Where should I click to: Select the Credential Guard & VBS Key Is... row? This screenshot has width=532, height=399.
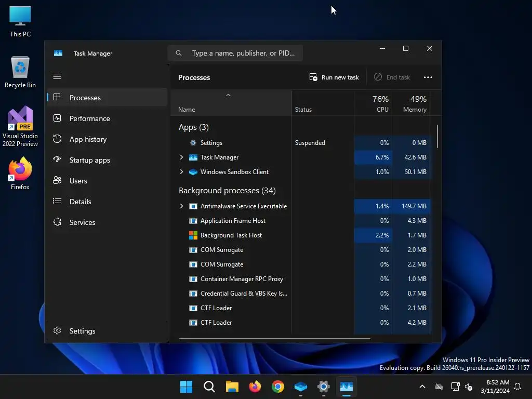[x=300, y=294]
